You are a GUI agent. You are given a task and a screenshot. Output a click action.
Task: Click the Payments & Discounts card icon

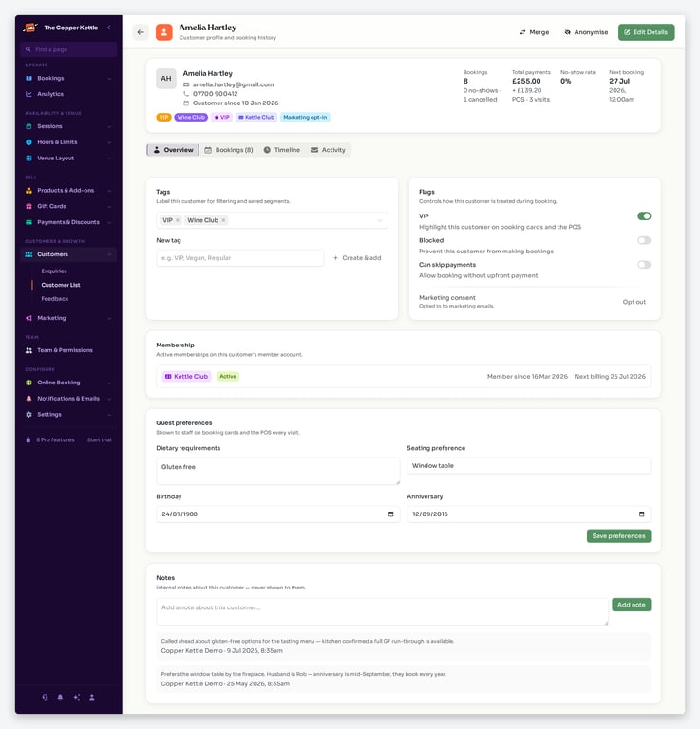click(28, 222)
